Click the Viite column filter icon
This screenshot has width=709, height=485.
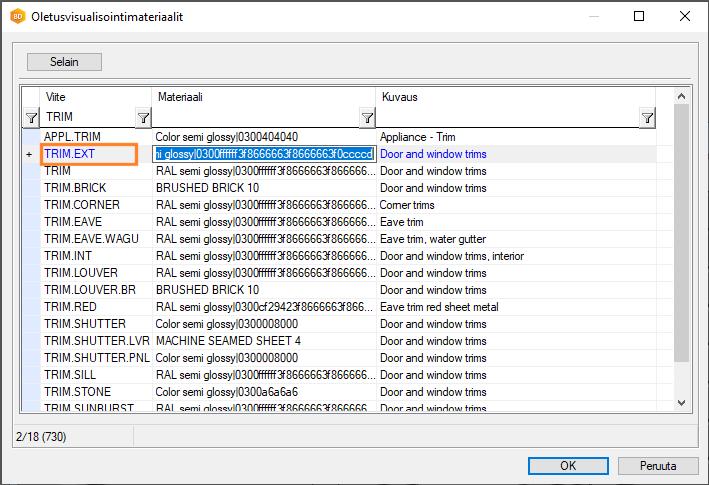point(143,118)
